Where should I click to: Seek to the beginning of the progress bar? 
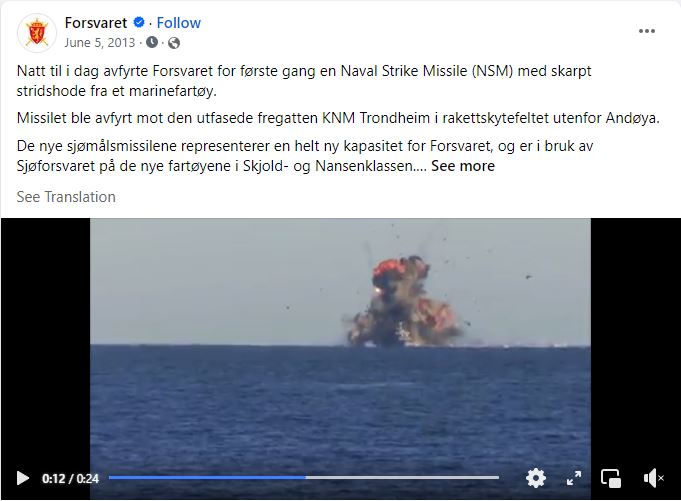click(110, 478)
